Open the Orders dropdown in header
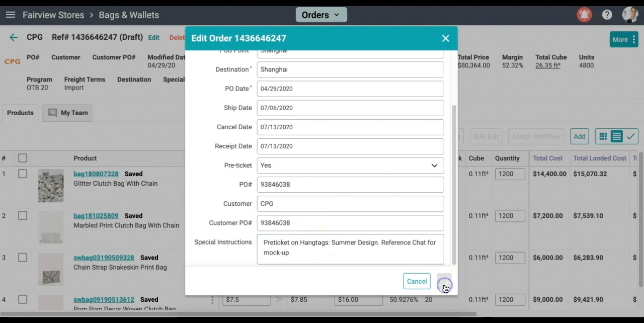The width and height of the screenshot is (644, 323). point(321,15)
